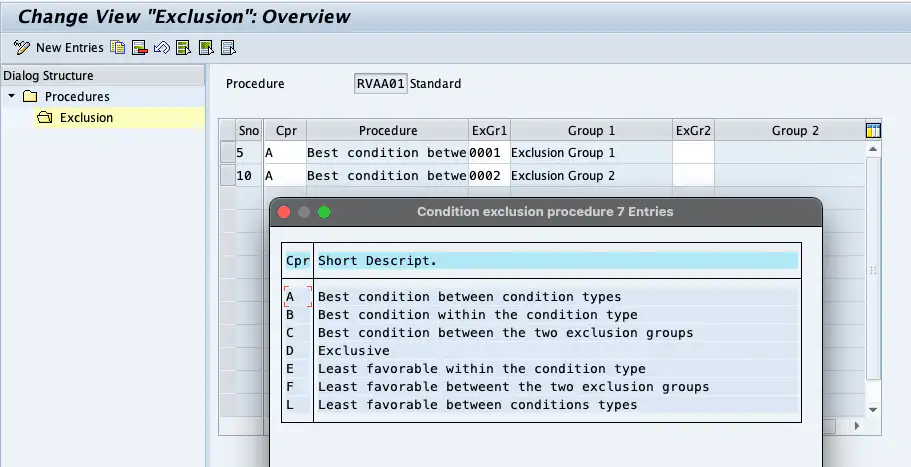The image size is (911, 467).
Task: Click the ExGr1 cell showing 0001
Action: 489,153
